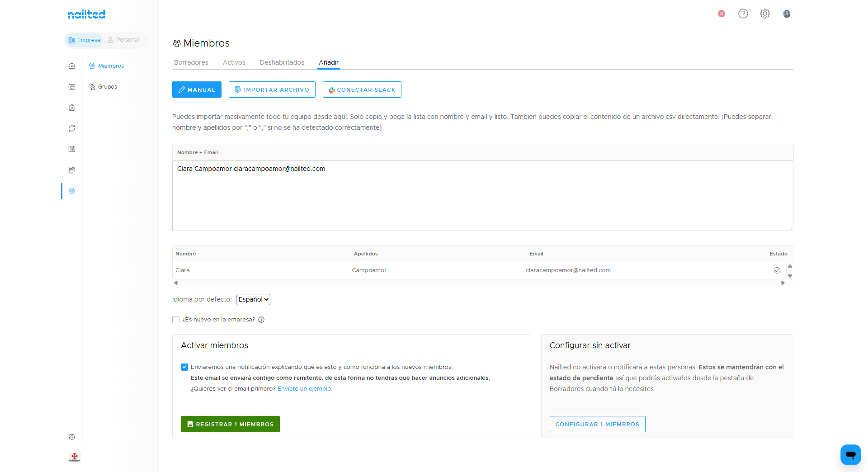
Task: Uncheck the send notification checkbox
Action: point(184,367)
